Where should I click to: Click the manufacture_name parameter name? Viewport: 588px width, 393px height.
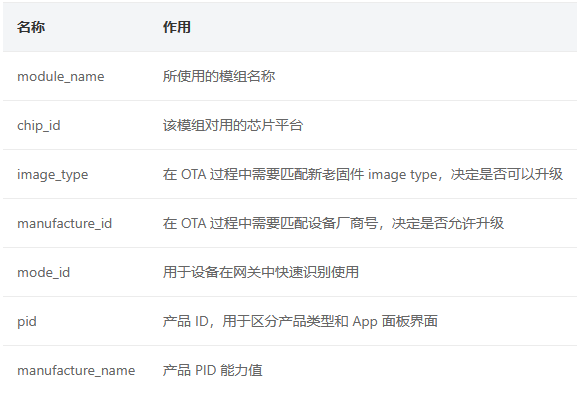click(x=76, y=370)
